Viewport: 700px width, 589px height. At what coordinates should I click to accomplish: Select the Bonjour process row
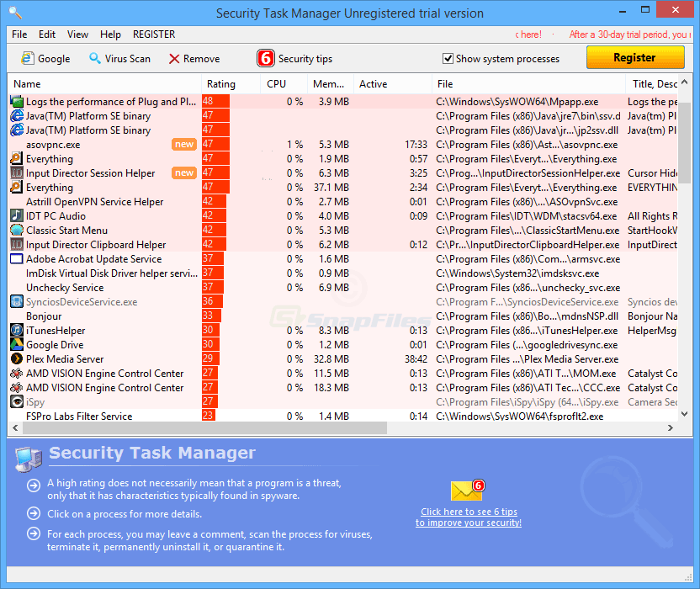(x=343, y=316)
